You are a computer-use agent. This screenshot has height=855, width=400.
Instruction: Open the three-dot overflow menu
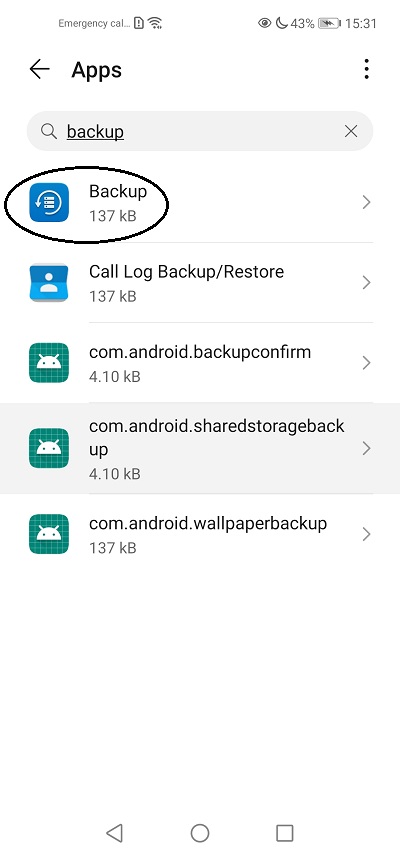[367, 69]
